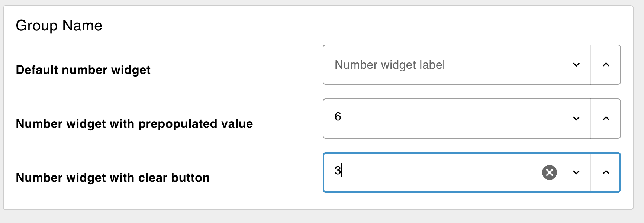Click the highlighted input with blue focus border
Image resolution: width=644 pixels, height=223 pixels.
428,172
